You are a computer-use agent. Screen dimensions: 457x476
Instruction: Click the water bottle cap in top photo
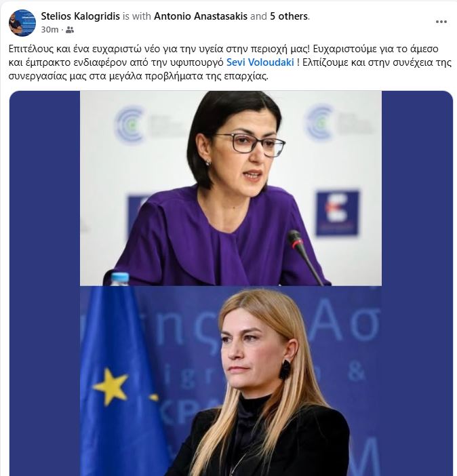click(120, 279)
